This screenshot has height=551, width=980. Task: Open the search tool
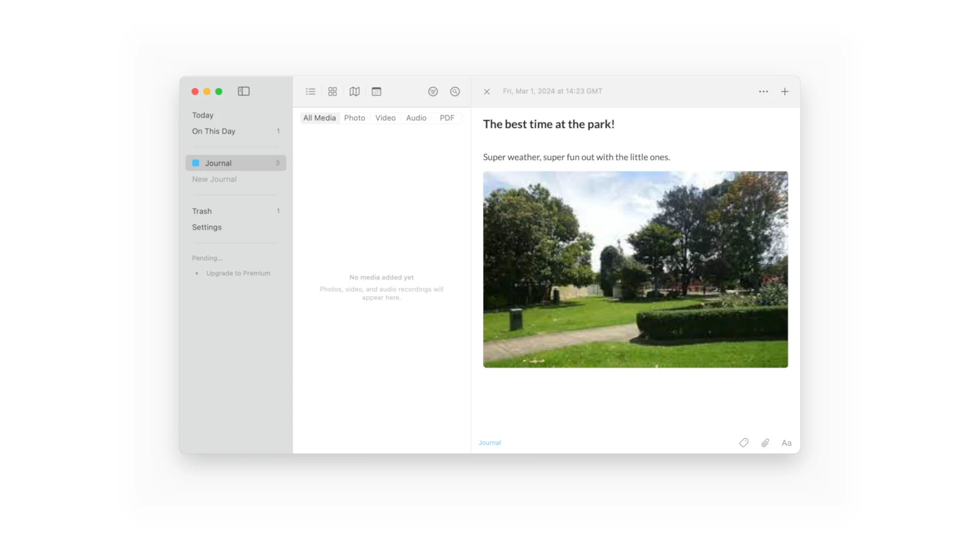pyautogui.click(x=455, y=91)
